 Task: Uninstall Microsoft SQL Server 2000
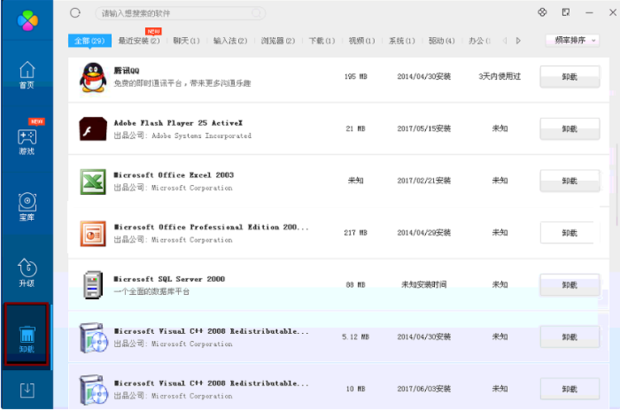click(x=570, y=285)
